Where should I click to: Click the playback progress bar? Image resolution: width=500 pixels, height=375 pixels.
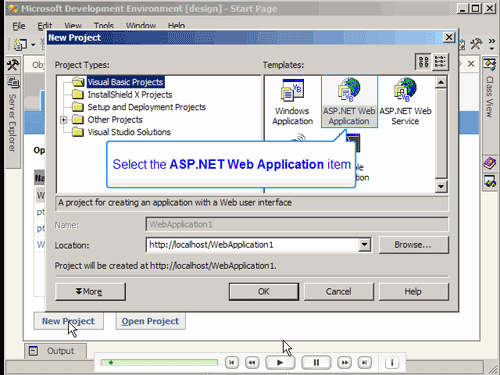click(159, 362)
